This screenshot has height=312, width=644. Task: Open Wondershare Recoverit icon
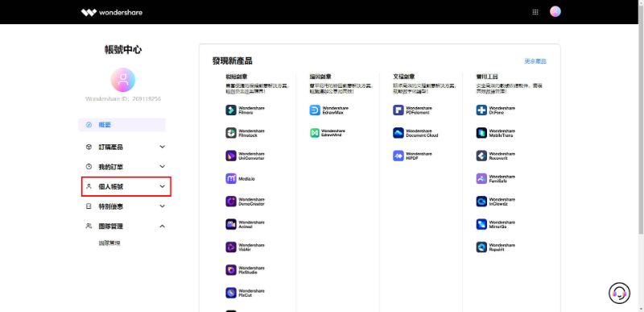point(481,156)
